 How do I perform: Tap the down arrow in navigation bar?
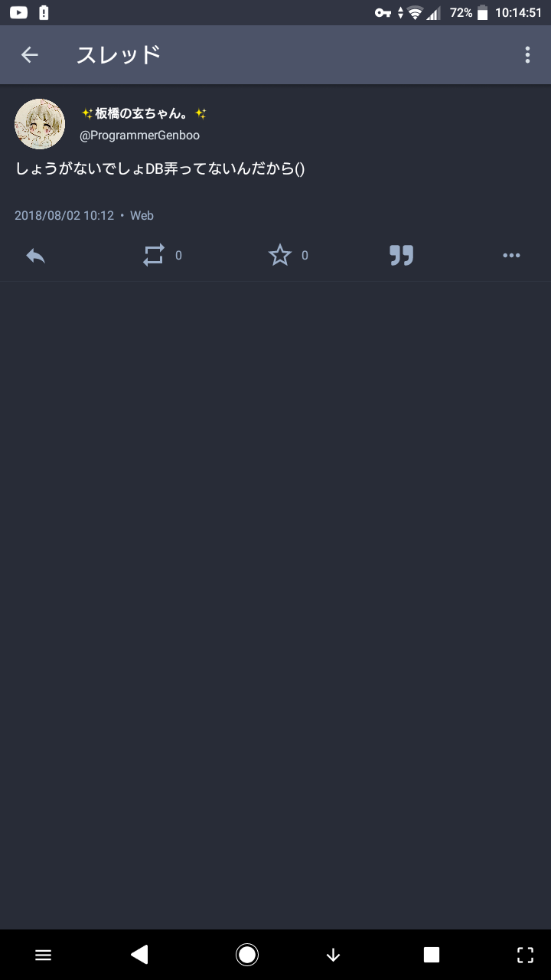[333, 955]
